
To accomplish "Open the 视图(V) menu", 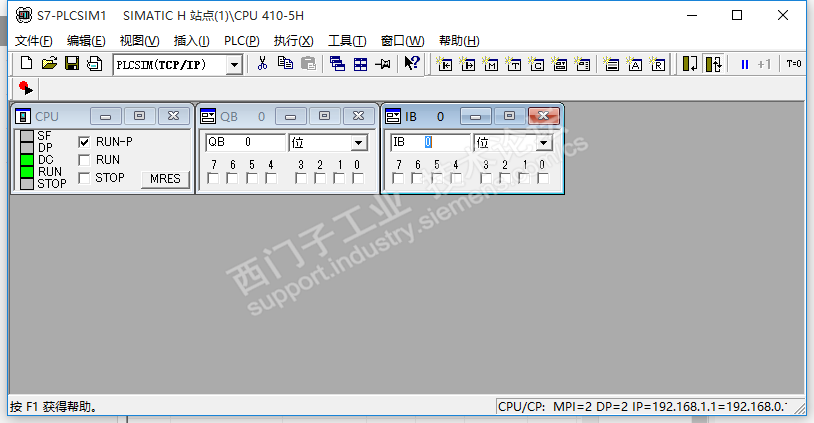I will pyautogui.click(x=139, y=40).
